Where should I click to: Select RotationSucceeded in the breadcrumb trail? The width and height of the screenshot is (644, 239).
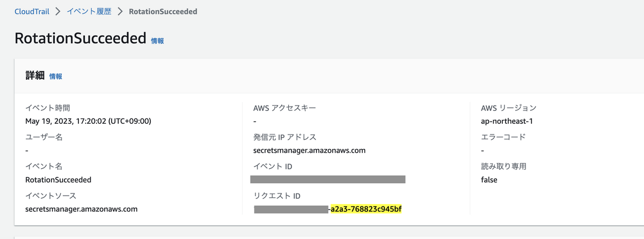(x=163, y=11)
